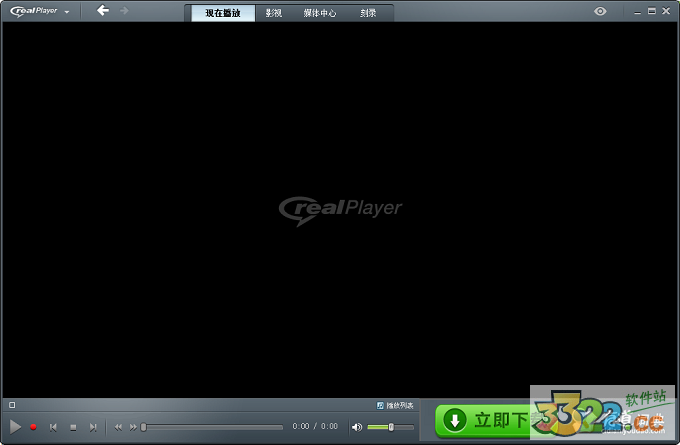The width and height of the screenshot is (680, 445).
Task: Adjust the volume slider
Action: [x=390, y=427]
